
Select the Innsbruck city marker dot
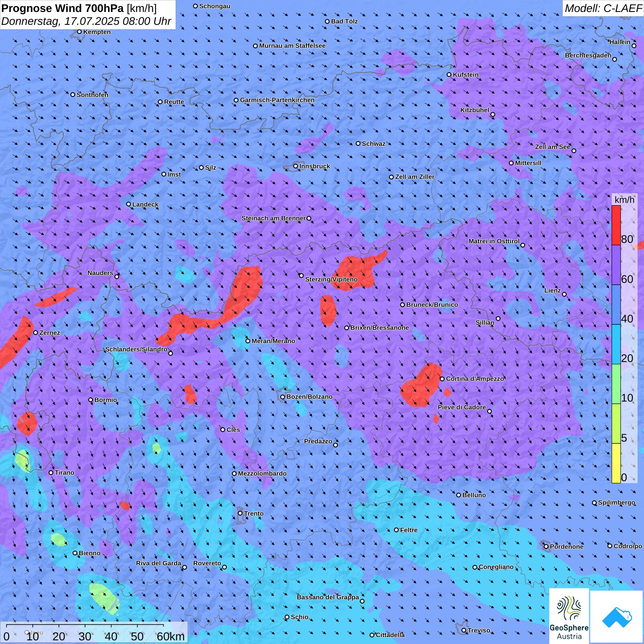coord(296,166)
